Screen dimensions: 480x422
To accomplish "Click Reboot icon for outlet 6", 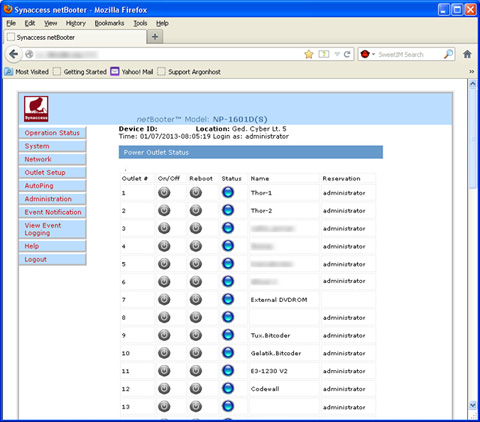I will pyautogui.click(x=196, y=282).
